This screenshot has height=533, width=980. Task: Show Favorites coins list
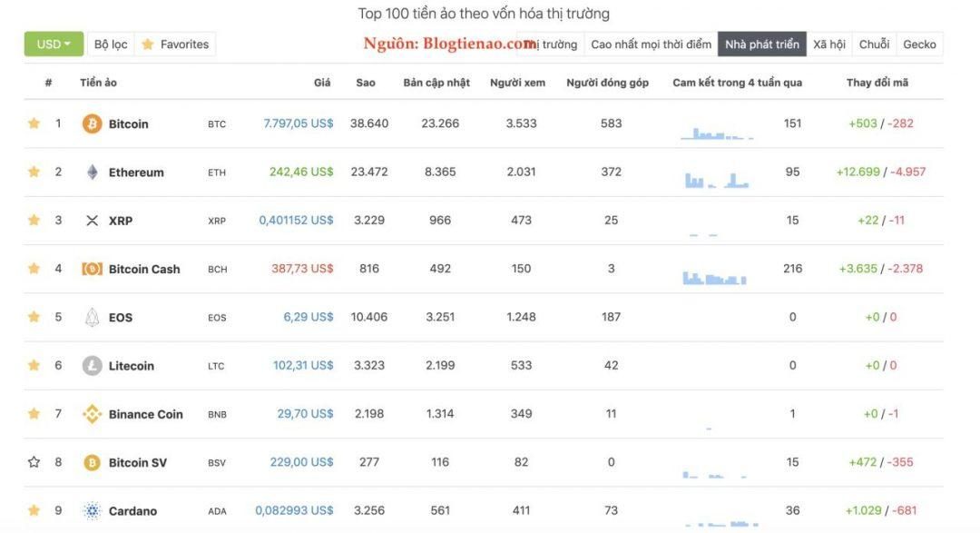(x=175, y=44)
